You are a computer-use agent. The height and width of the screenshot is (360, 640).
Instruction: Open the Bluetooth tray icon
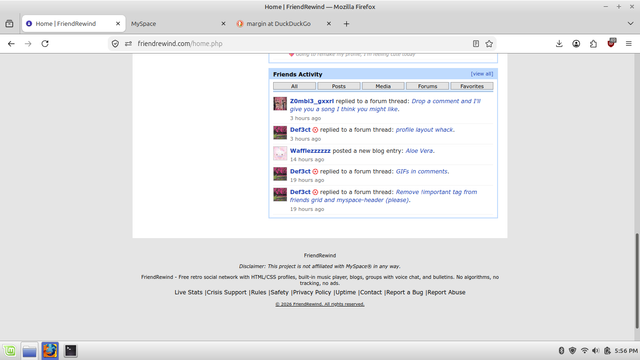click(561, 351)
